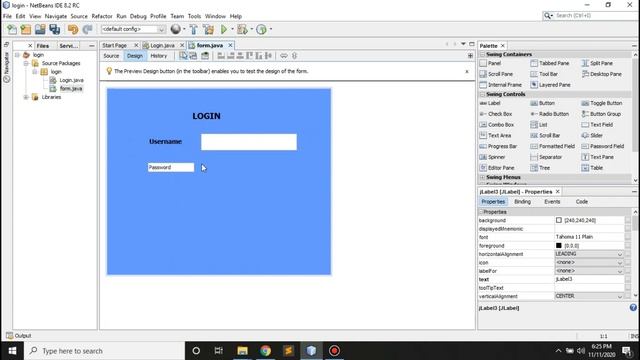The image size is (640, 360).
Task: Pick the Label component in Palette
Action: pos(490,103)
